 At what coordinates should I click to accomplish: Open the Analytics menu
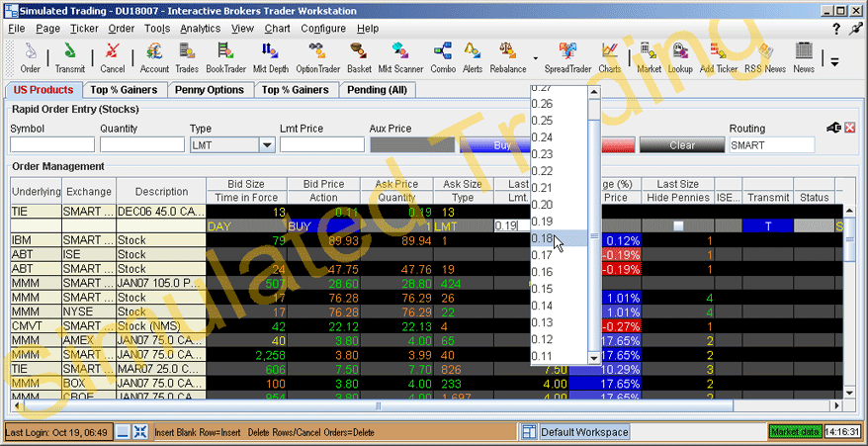point(200,29)
